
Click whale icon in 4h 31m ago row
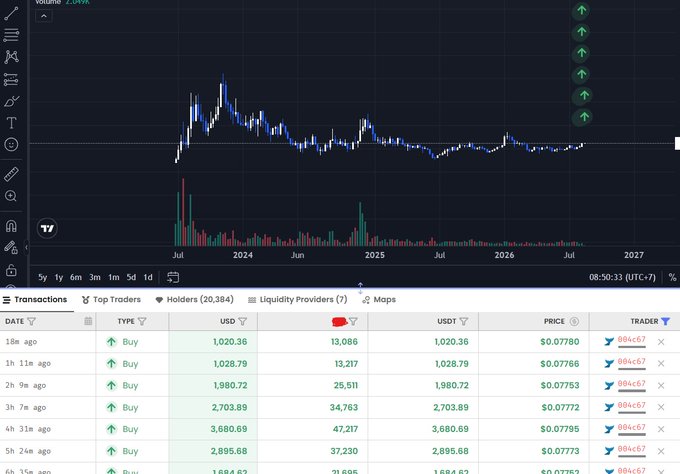(x=609, y=429)
